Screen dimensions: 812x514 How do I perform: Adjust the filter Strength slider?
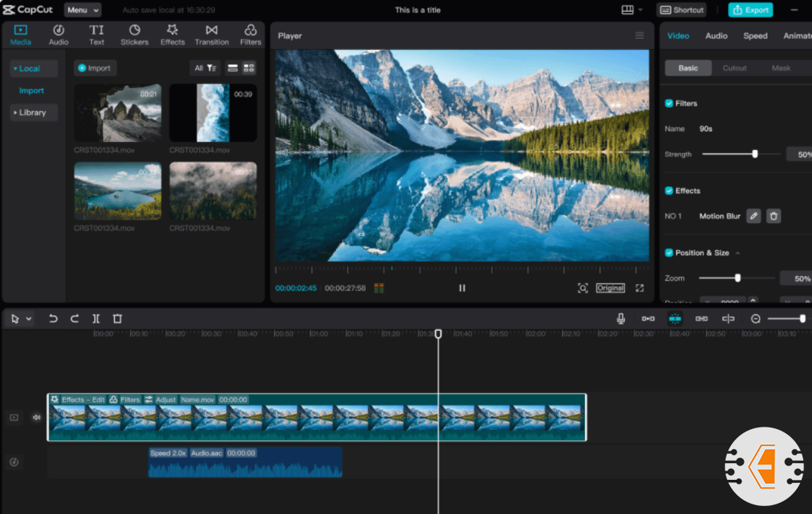pyautogui.click(x=755, y=154)
